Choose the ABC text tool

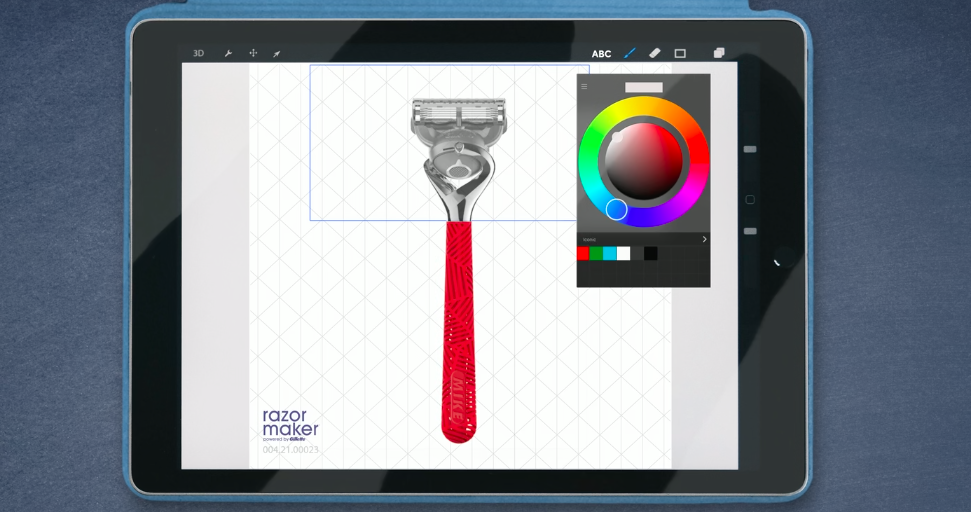[601, 54]
